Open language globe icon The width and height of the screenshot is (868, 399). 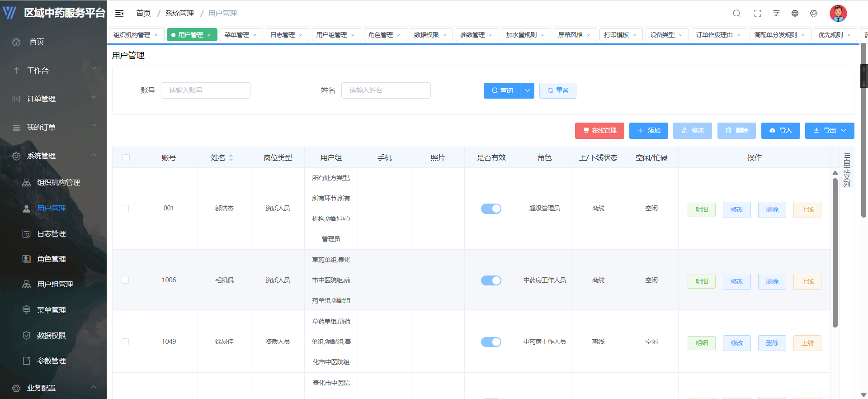click(795, 14)
